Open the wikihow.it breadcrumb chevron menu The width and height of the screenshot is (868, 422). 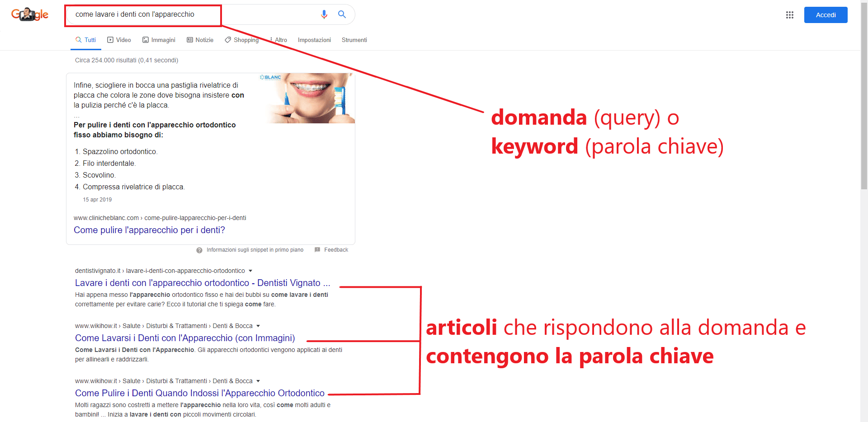(x=258, y=326)
